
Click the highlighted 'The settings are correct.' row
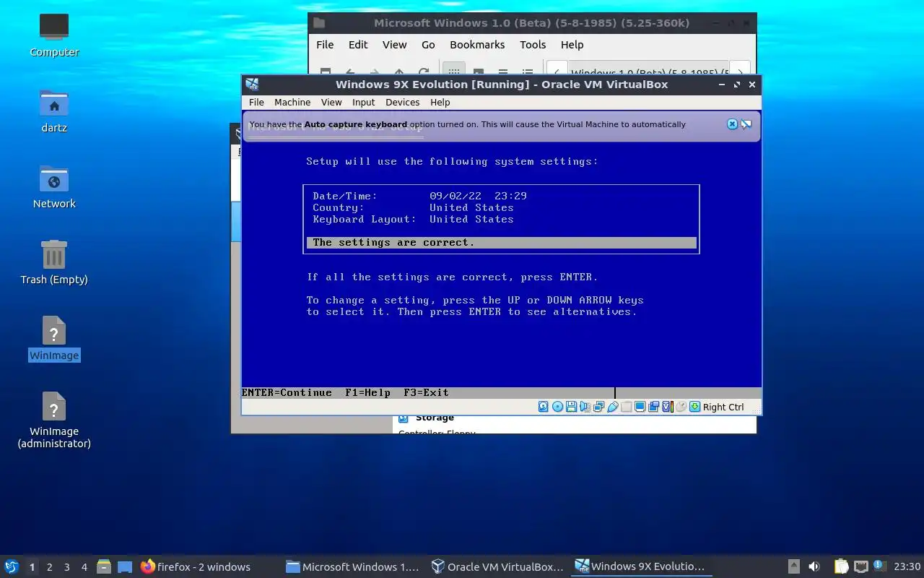[x=501, y=243]
